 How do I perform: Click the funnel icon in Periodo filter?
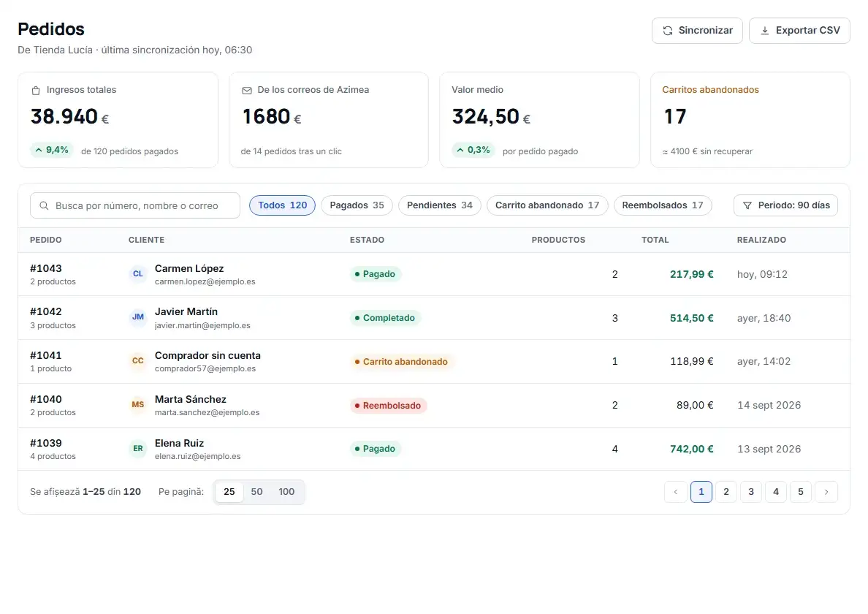coord(747,205)
